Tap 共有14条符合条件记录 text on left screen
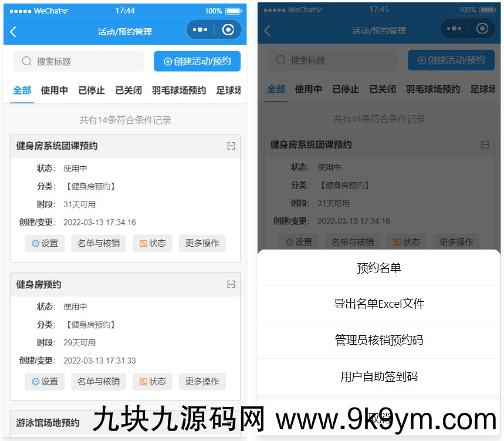This screenshot has height=441, width=504. pyautogui.click(x=125, y=120)
